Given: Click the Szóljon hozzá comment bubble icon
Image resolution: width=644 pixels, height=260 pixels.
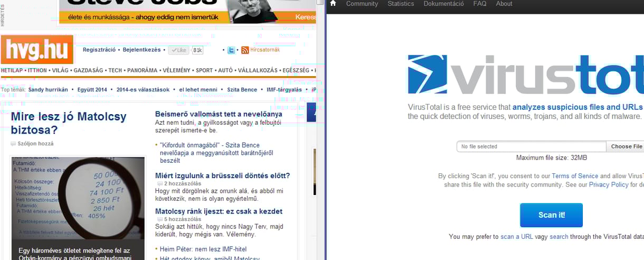Looking at the screenshot, I should (x=13, y=144).
